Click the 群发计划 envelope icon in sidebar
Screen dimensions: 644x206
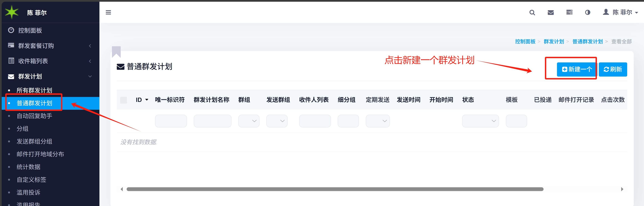point(11,76)
